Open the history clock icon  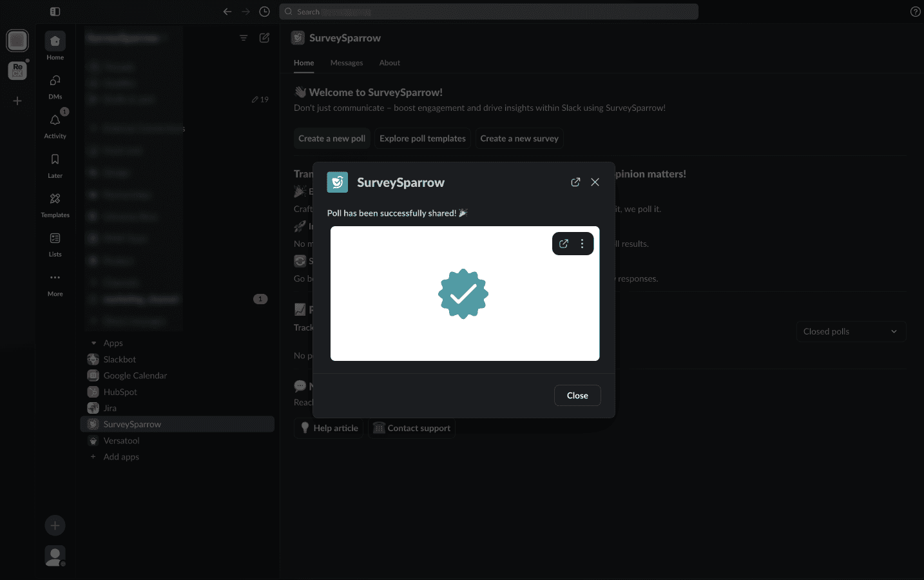(264, 12)
